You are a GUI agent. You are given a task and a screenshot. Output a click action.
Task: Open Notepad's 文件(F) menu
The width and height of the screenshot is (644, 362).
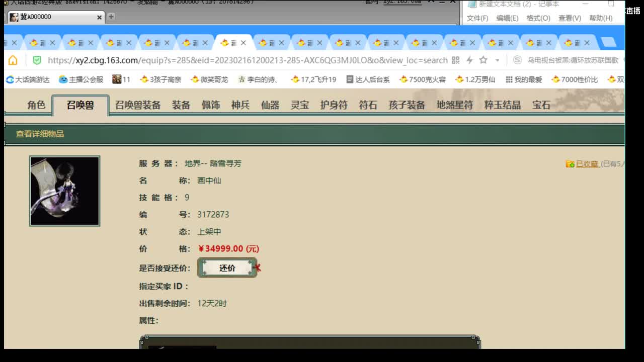pos(477,18)
